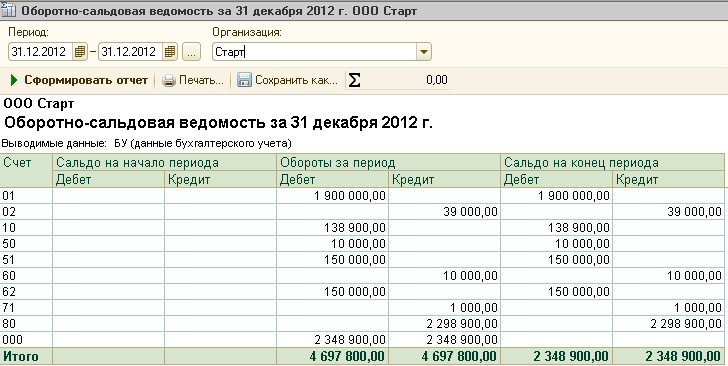Select account row 51
The image size is (728, 366).
pyautogui.click(x=362, y=260)
